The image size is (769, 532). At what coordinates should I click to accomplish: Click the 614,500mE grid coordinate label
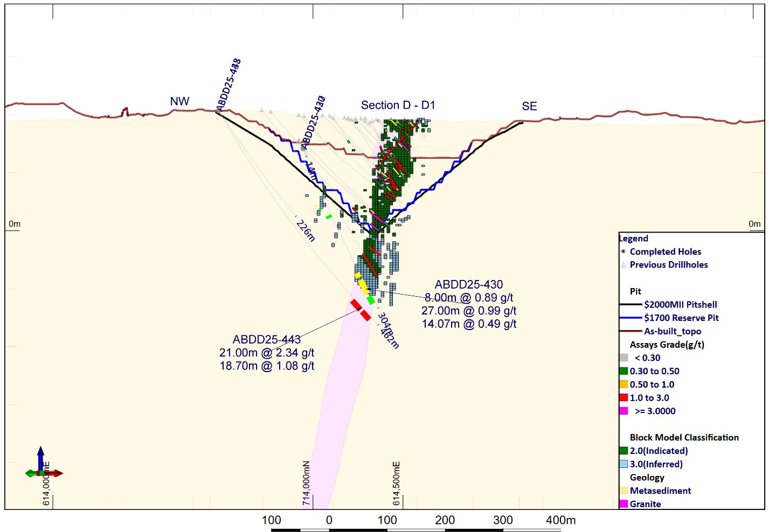tap(397, 483)
